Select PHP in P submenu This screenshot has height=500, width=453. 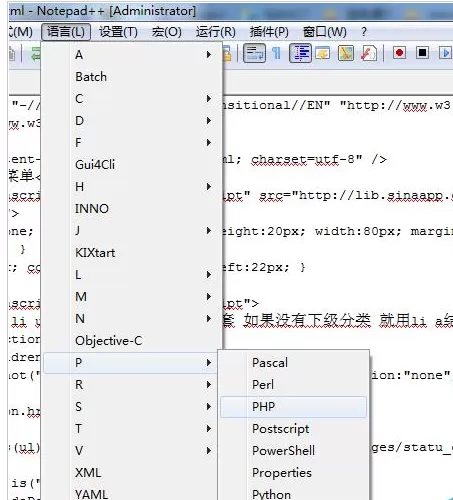pos(293,406)
